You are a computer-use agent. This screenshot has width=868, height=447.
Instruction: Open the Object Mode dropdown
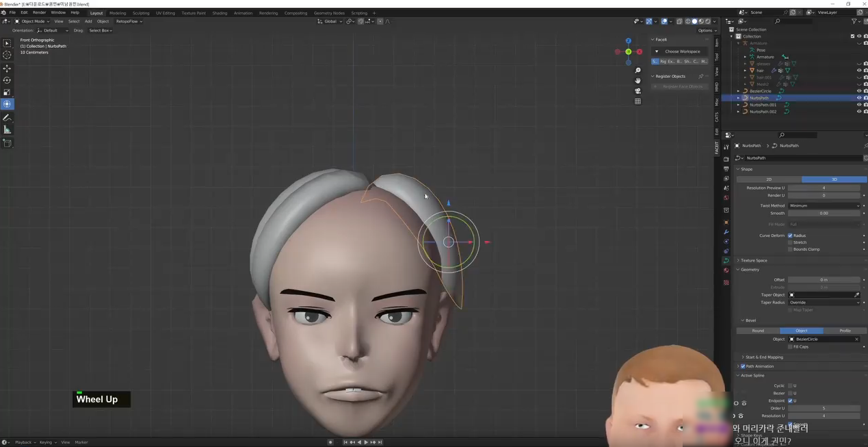[33, 21]
